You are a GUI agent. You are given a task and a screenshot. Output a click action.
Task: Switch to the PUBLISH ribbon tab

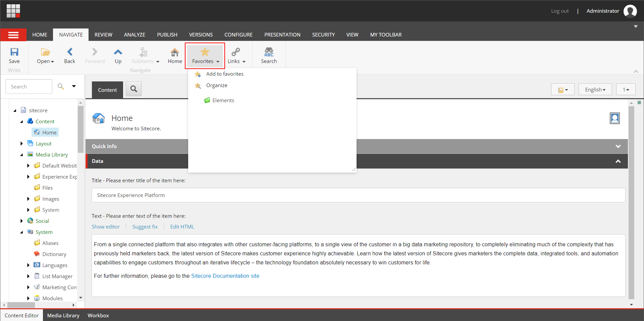coord(167,35)
